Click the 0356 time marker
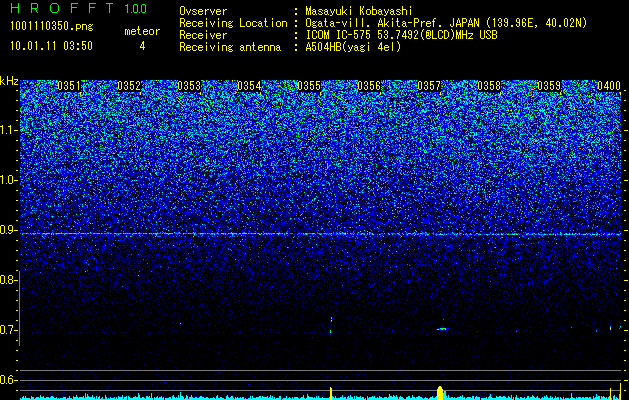629x400 pixels. 369,86
